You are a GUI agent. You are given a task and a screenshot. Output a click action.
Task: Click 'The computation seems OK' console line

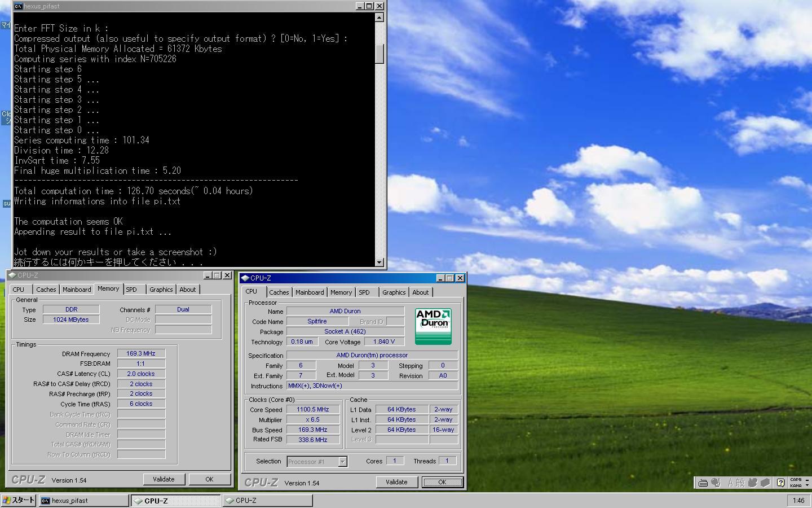click(68, 222)
